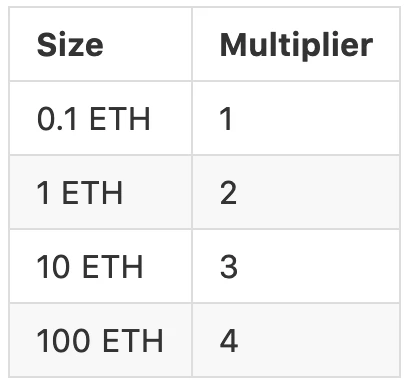Click the row divider between 10 ETH and 100 ETH
Viewport: 410px width, 384px height.
(x=205, y=303)
